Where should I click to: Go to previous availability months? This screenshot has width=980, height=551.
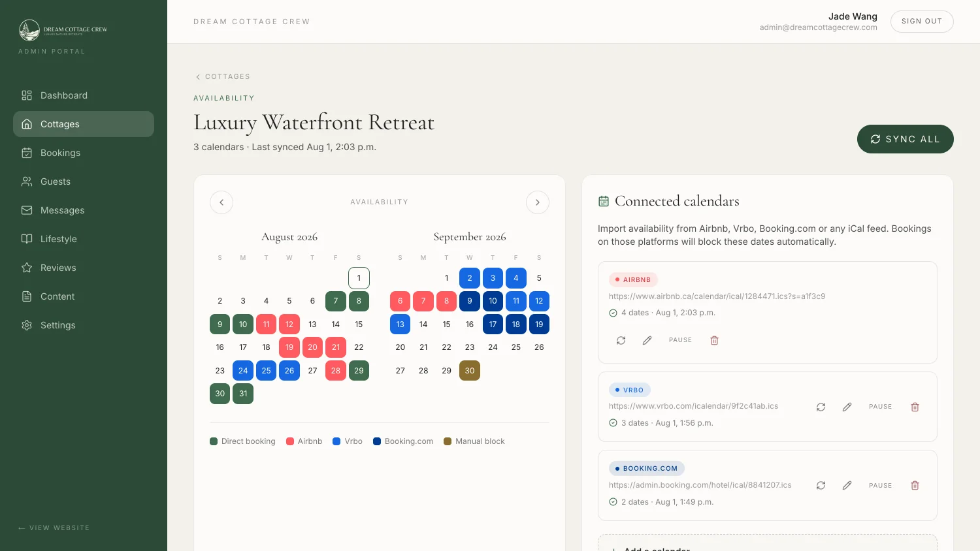pyautogui.click(x=221, y=202)
